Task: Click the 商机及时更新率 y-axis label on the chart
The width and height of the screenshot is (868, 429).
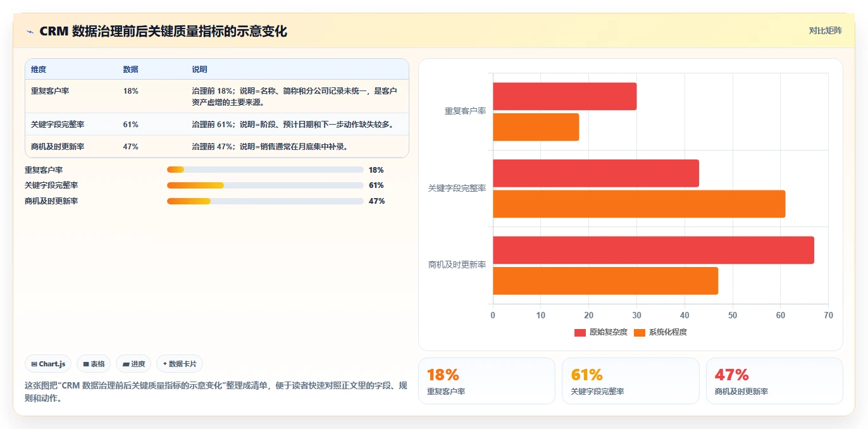Action: 457,265
